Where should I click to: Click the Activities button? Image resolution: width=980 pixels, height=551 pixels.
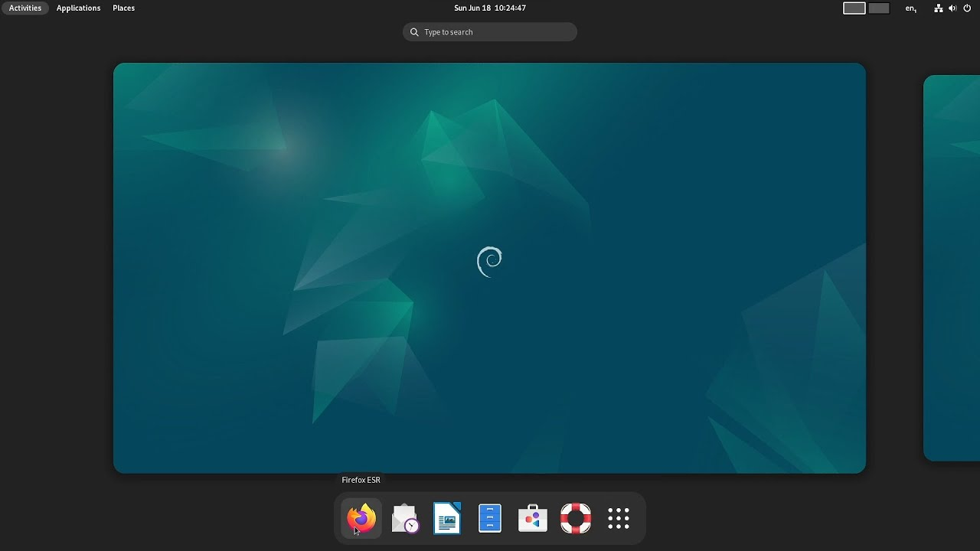[x=25, y=8]
